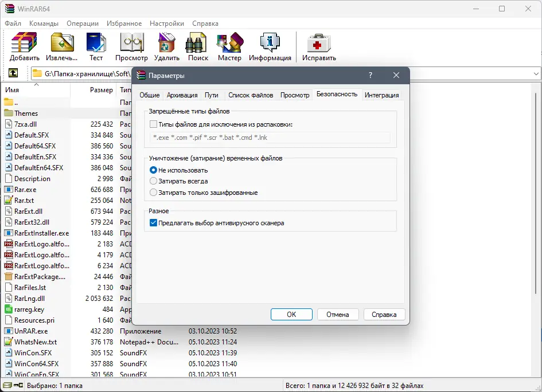Open the Операции menu
Screen dimensions: 542x392
coord(83,23)
